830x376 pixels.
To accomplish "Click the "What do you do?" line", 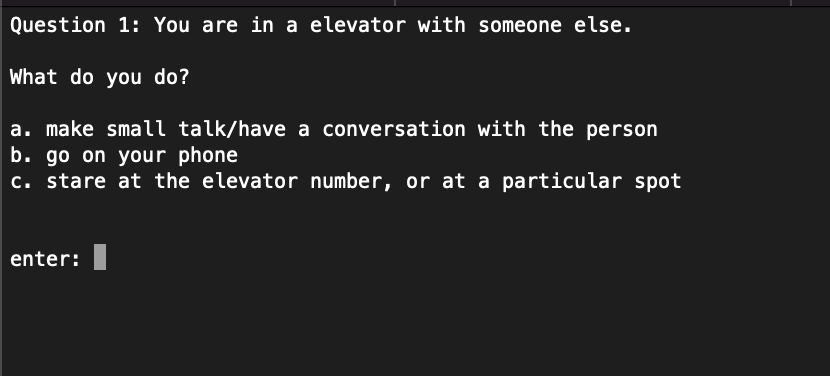I will [x=100, y=77].
